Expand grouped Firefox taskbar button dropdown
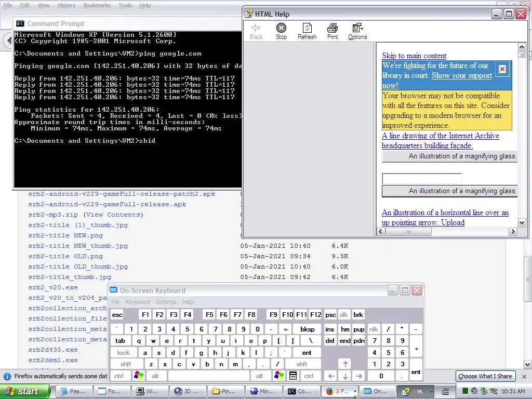532x399 pixels. [x=355, y=391]
